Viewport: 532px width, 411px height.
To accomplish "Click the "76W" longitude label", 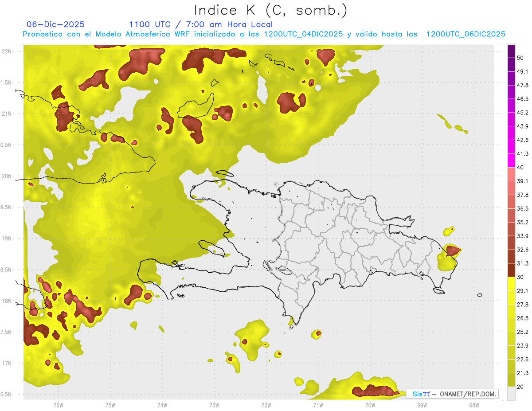I will 58,405.
